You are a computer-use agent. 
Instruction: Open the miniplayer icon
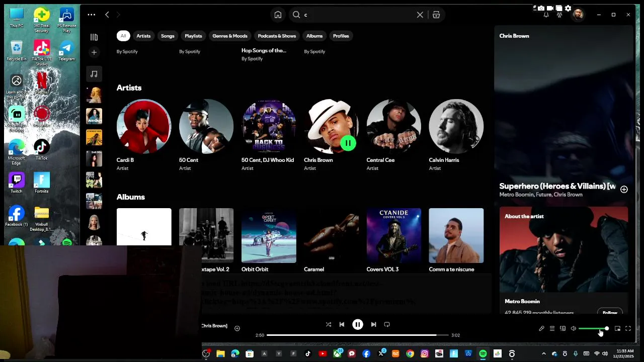click(617, 329)
